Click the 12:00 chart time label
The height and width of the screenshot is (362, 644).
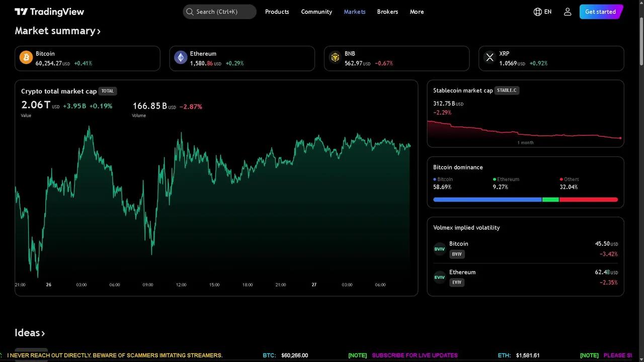[x=181, y=285]
